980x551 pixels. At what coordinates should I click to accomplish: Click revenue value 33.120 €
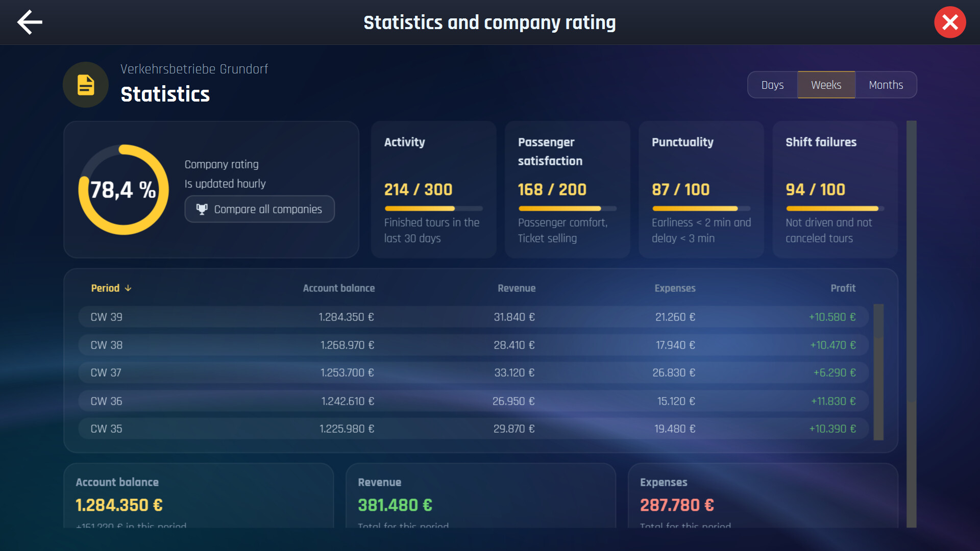514,373
